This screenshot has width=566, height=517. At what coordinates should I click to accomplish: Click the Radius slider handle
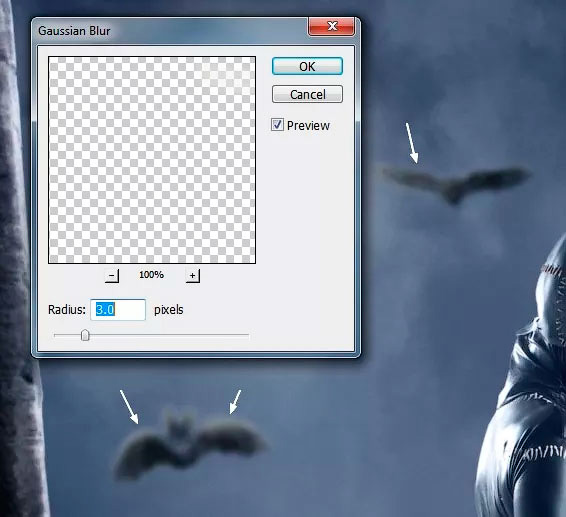[x=85, y=335]
